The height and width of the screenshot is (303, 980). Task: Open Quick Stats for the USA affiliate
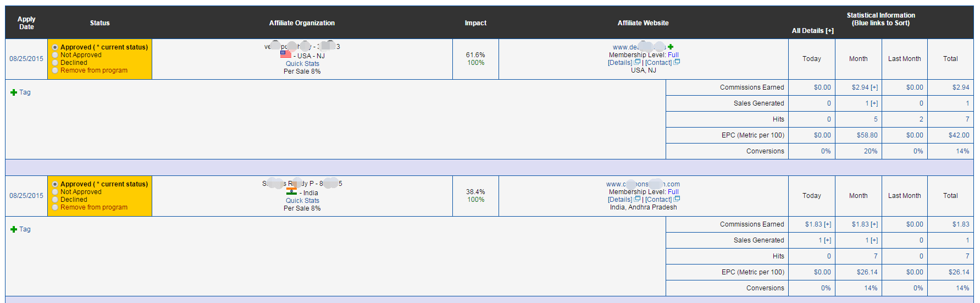302,64
